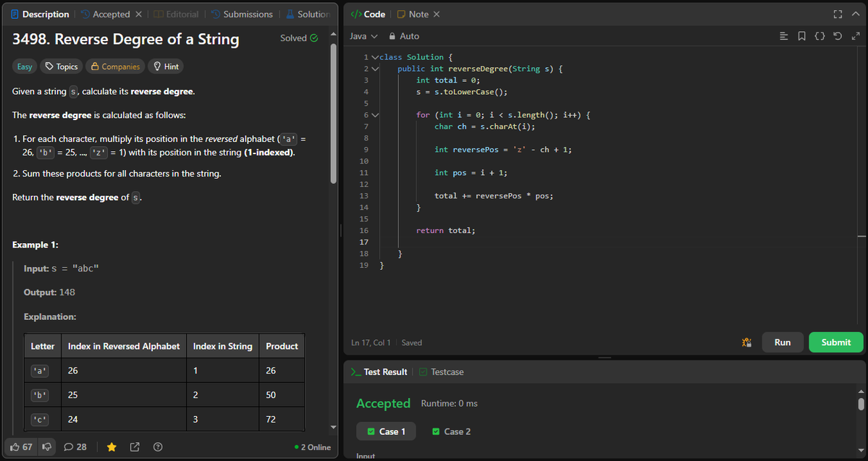Click the Run button
This screenshot has height=461, width=868.
tap(782, 342)
